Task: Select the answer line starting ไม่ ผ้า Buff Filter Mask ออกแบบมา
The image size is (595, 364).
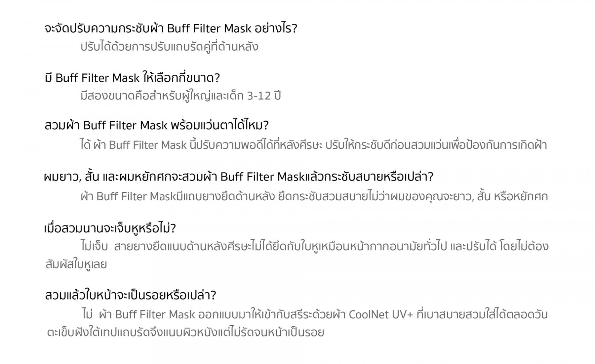Action: [x=315, y=314]
